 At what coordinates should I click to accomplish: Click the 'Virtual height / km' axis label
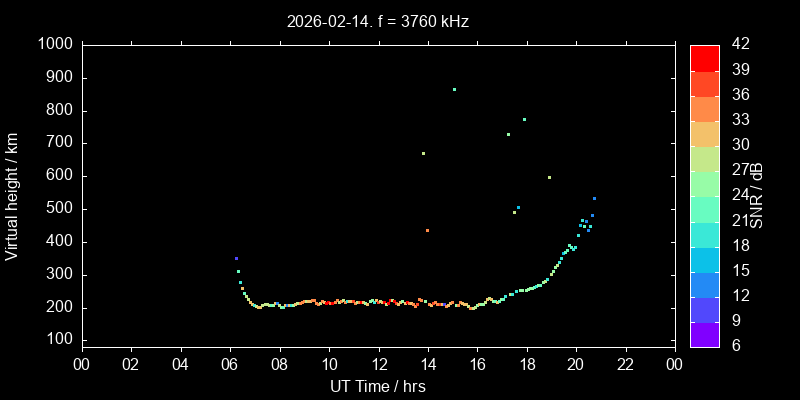(13, 196)
